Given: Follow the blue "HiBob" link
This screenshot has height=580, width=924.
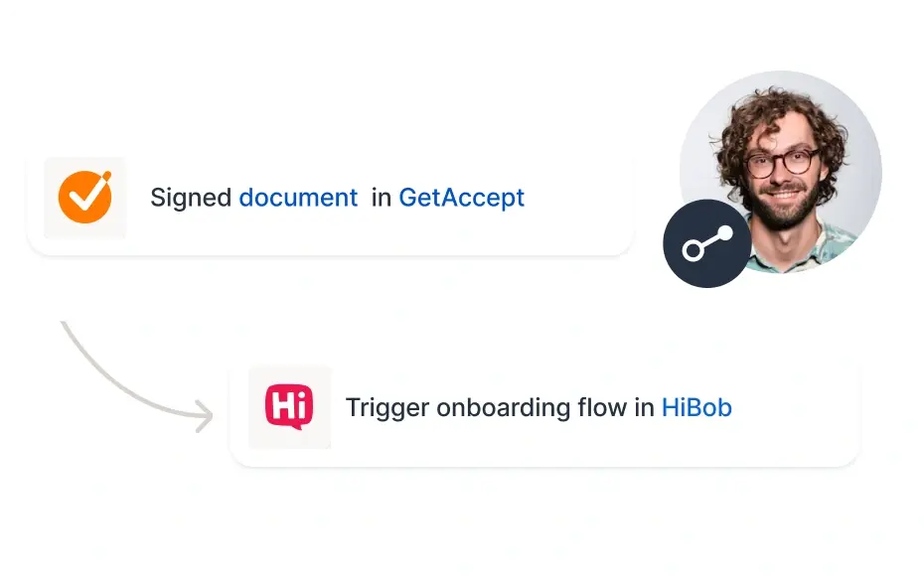Looking at the screenshot, I should coord(696,407).
